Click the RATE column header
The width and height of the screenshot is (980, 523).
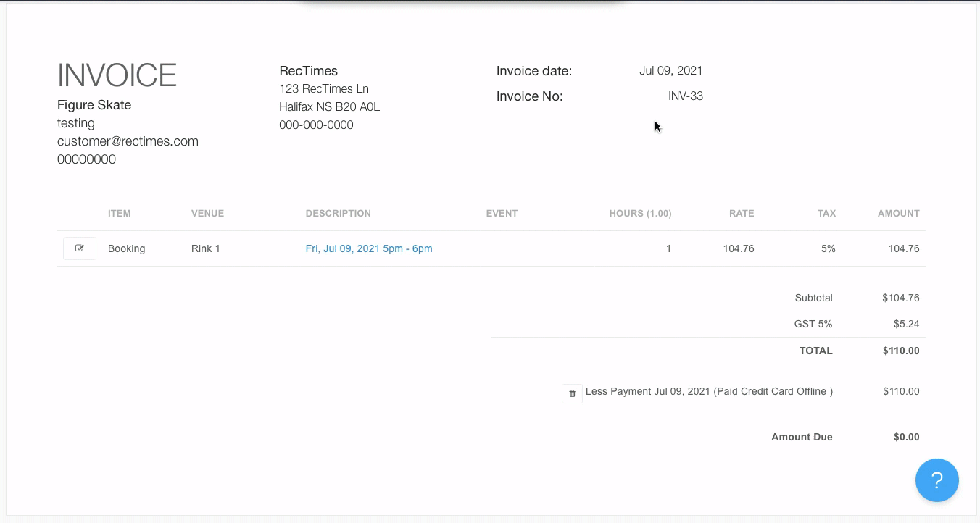click(741, 214)
